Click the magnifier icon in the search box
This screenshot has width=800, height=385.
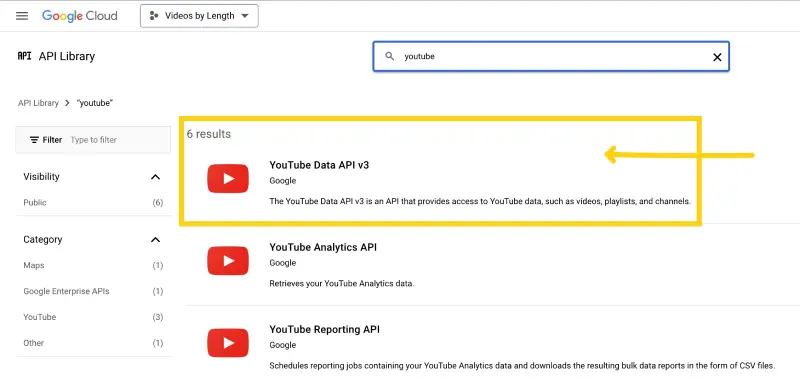(x=390, y=56)
